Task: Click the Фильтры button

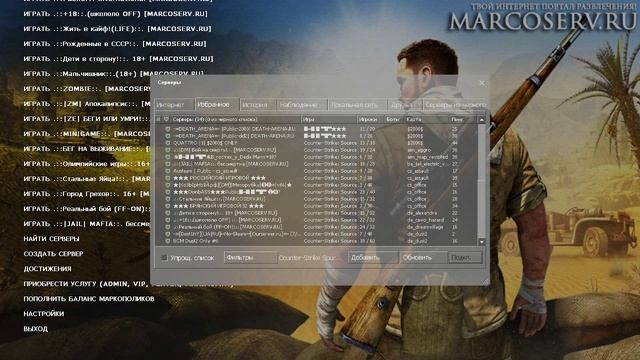Action: 250,258
